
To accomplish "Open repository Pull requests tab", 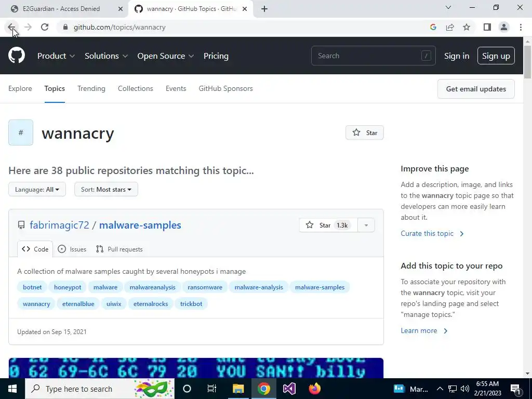I will (x=119, y=249).
